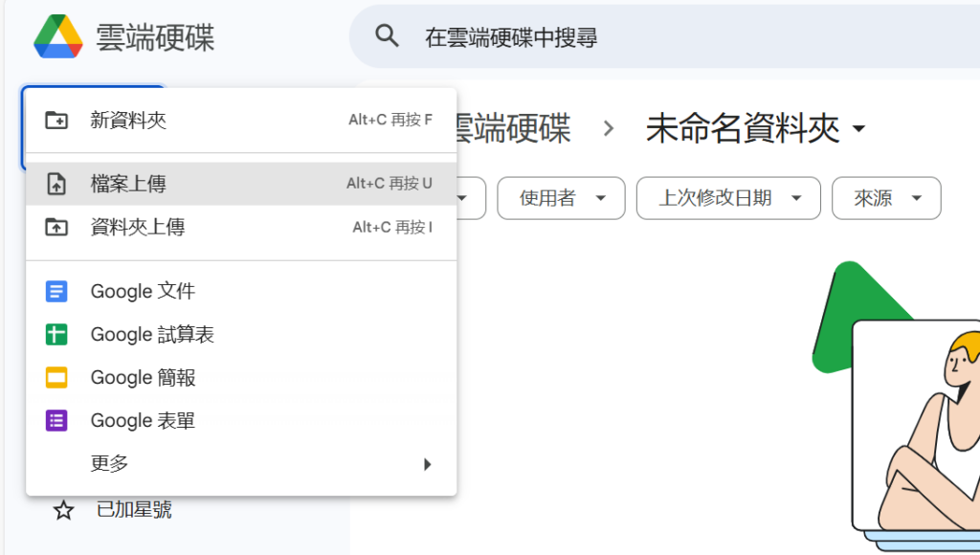Expand the 更多 submenu arrow

pyautogui.click(x=428, y=464)
